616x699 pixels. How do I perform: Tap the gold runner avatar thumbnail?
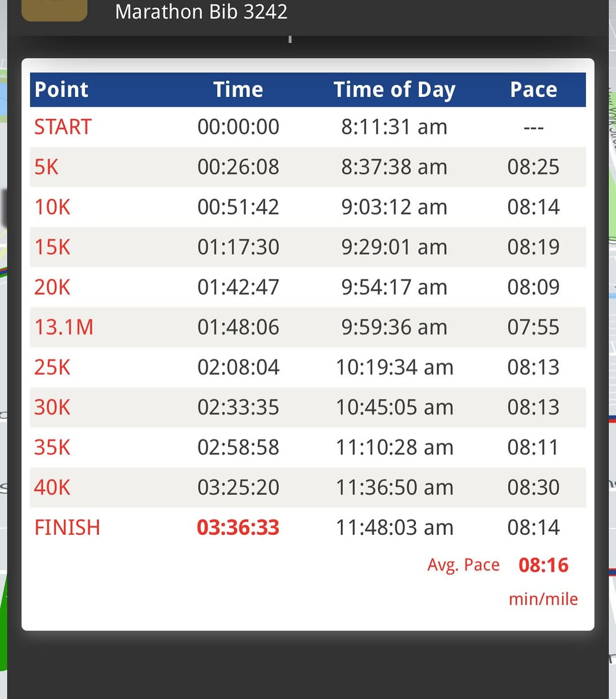(x=54, y=10)
